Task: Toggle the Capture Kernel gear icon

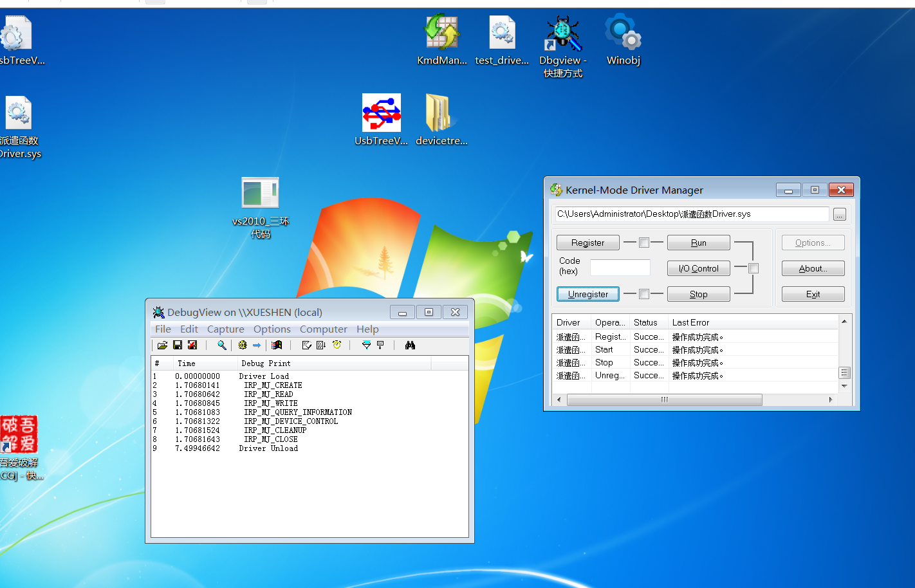Action: (243, 345)
